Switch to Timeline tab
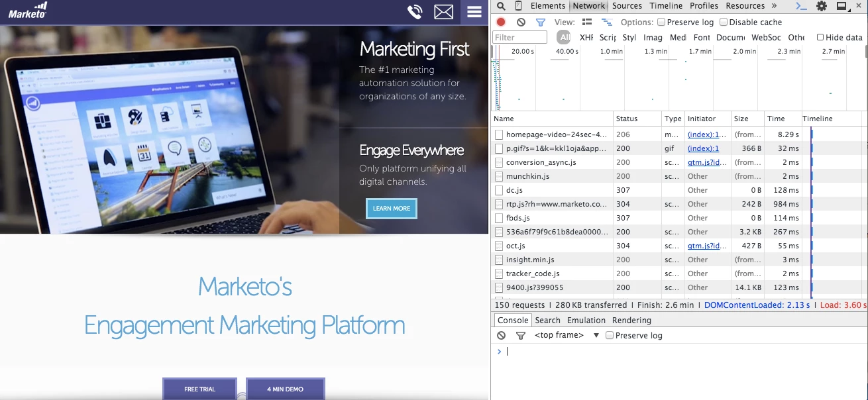This screenshot has height=400, width=868. [666, 6]
